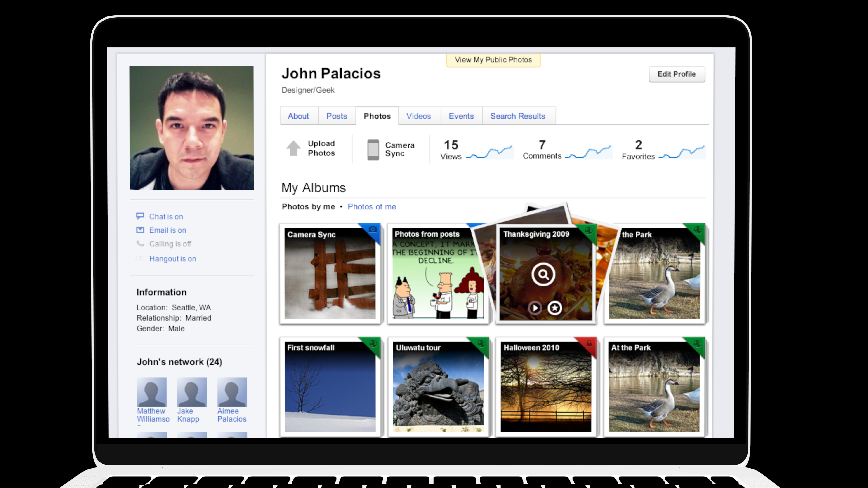Click the 15 Views statistic

coord(451,150)
